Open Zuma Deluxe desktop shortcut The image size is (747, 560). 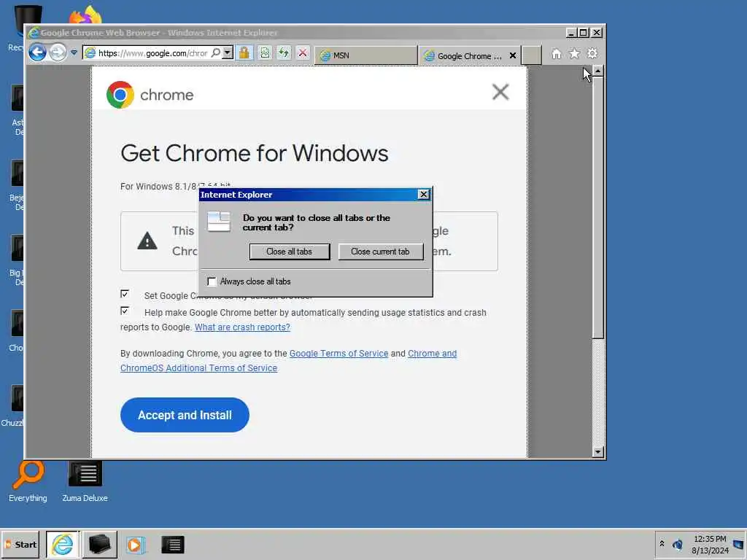[x=85, y=481]
